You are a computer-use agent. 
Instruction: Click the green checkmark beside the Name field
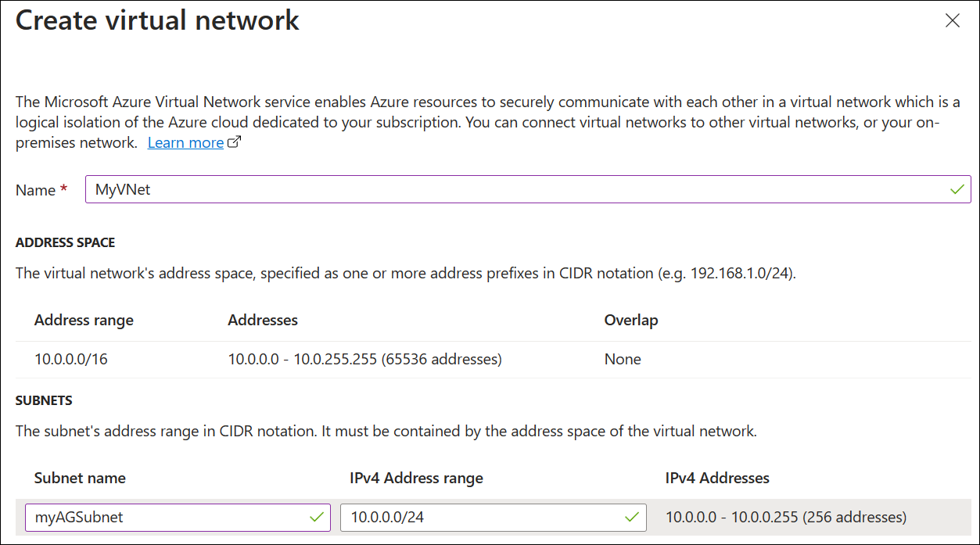click(957, 188)
